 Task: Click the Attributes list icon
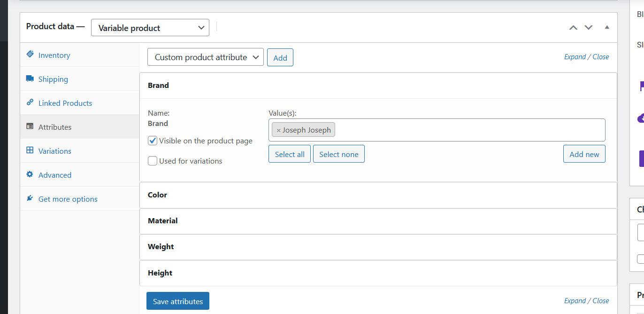click(30, 126)
